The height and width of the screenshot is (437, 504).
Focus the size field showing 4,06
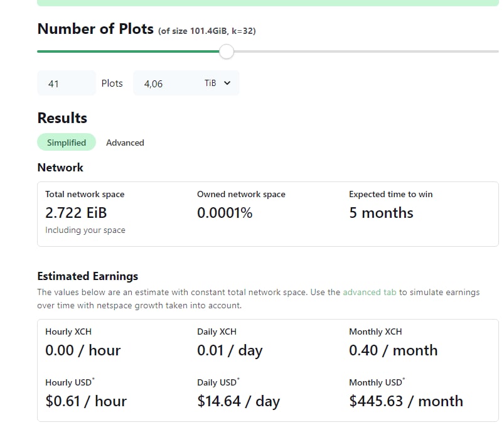click(x=167, y=84)
